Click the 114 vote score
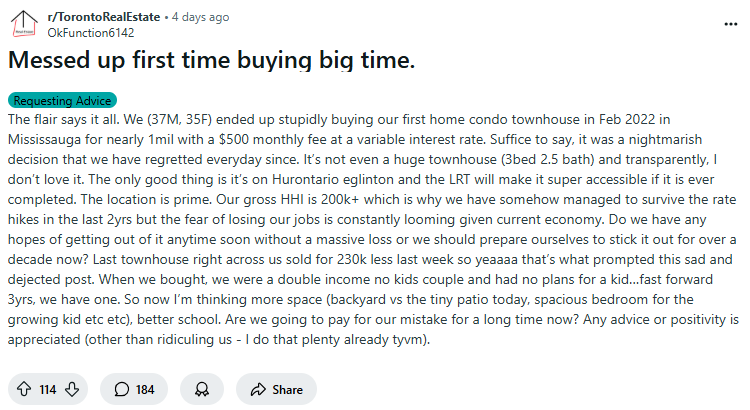The width and height of the screenshot is (750, 410). click(x=48, y=390)
